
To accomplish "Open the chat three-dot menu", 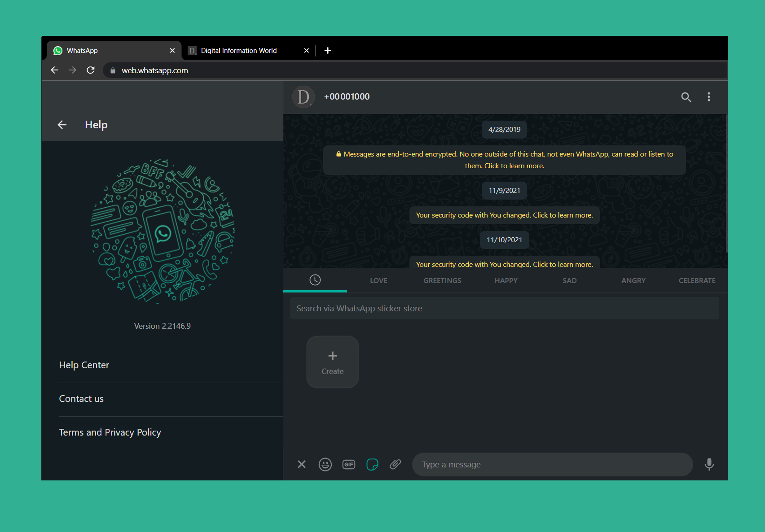I will point(709,97).
